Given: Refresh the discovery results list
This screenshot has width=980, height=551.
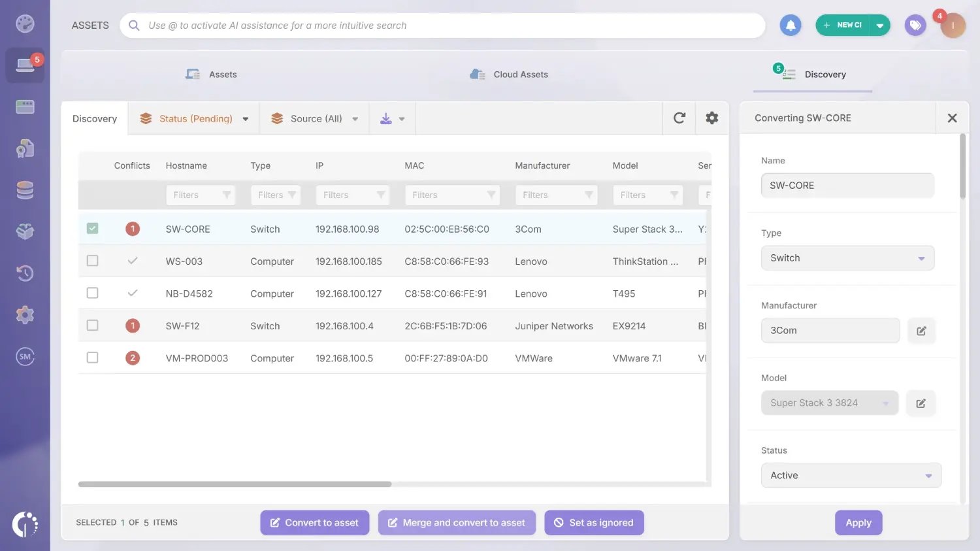Looking at the screenshot, I should pos(679,118).
